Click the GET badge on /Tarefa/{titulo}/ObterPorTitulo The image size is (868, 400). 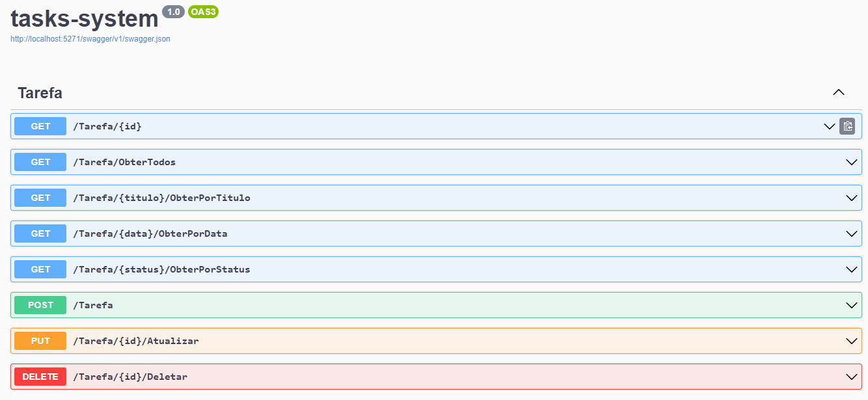click(40, 198)
